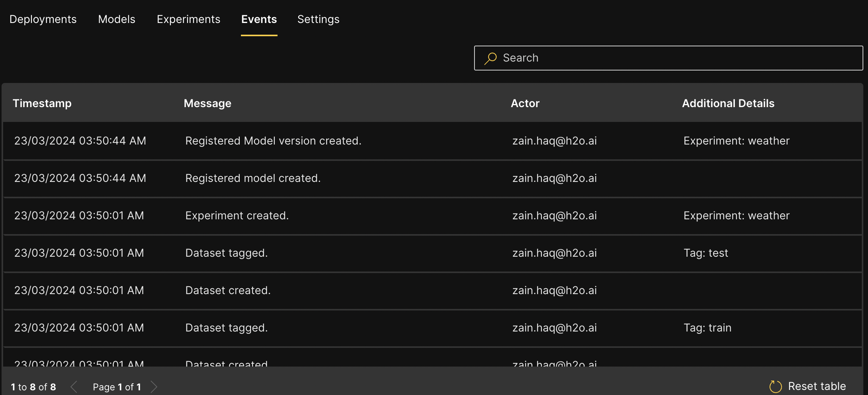Sort by the Timestamp column header
The width and height of the screenshot is (868, 395).
[42, 103]
